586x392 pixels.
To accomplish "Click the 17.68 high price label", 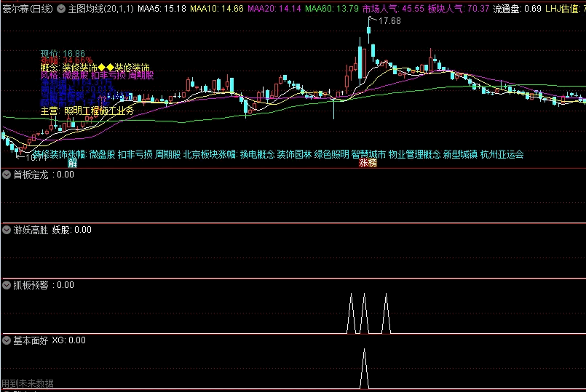I will pyautogui.click(x=389, y=21).
